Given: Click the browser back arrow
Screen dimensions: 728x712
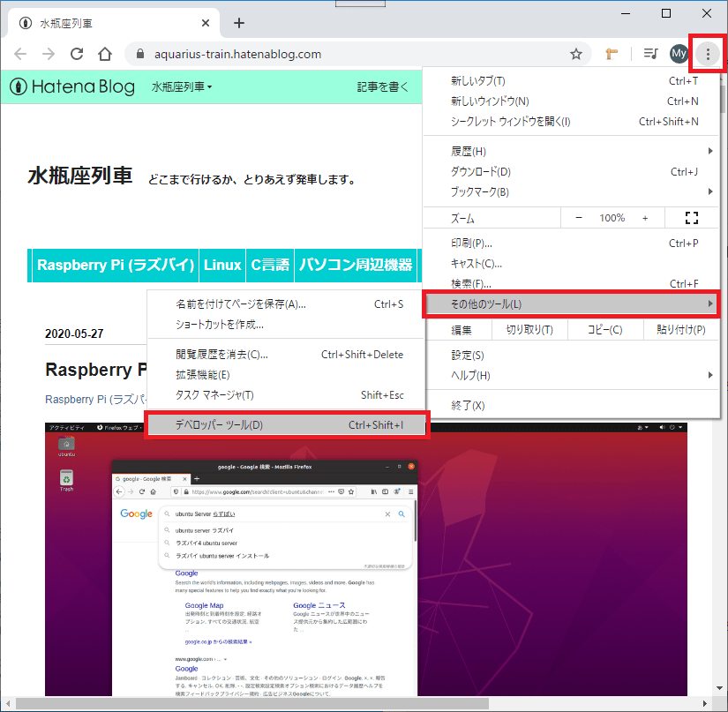Looking at the screenshot, I should pyautogui.click(x=20, y=55).
